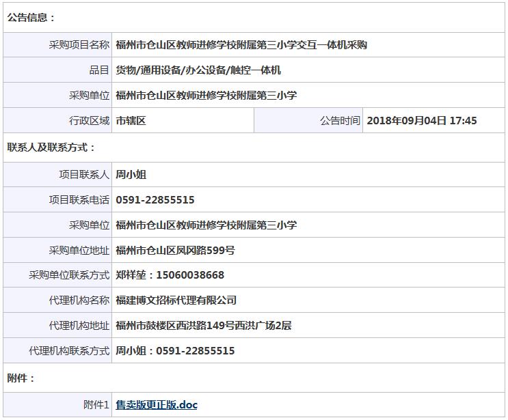Select the project name 福州市仓山区教师进修学校附属第三小学交互一体机采购

(x=241, y=44)
